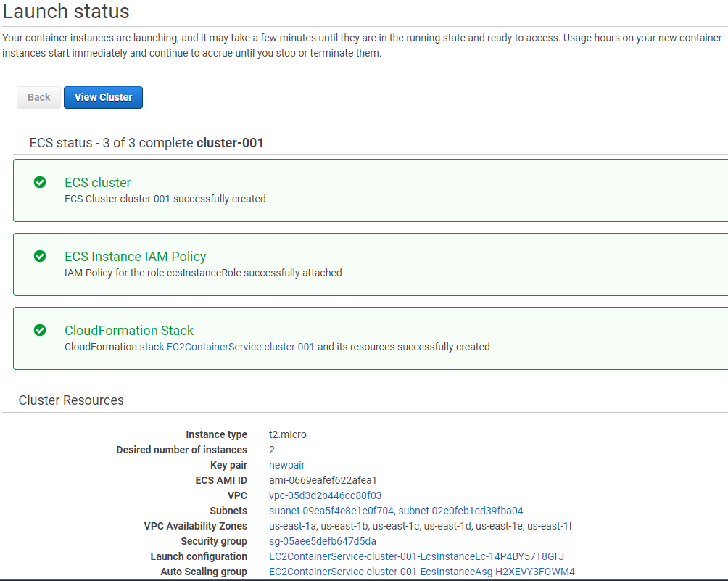Click the green checkmark beside ECS cluster
This screenshot has width=728, height=581.
pyautogui.click(x=40, y=182)
